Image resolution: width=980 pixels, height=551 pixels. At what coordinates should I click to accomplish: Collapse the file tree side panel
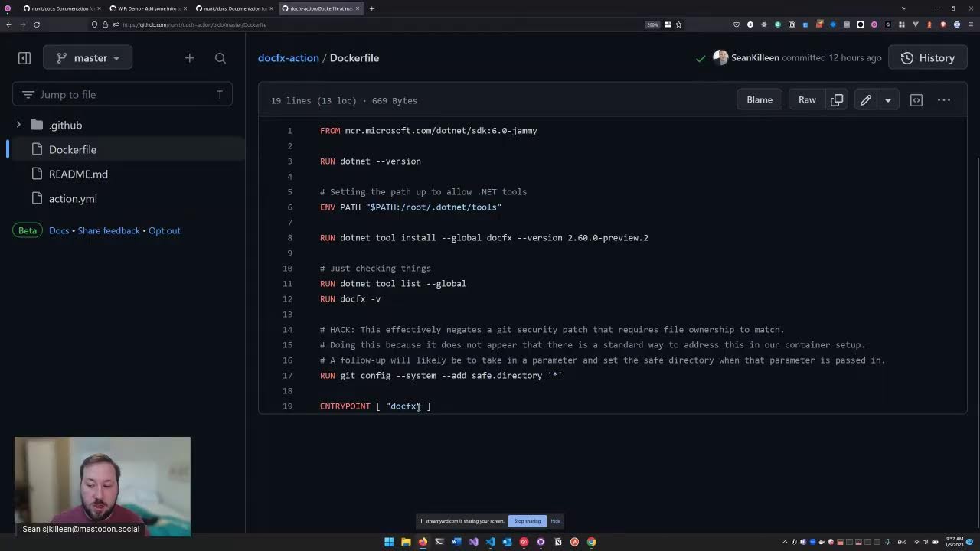click(24, 58)
